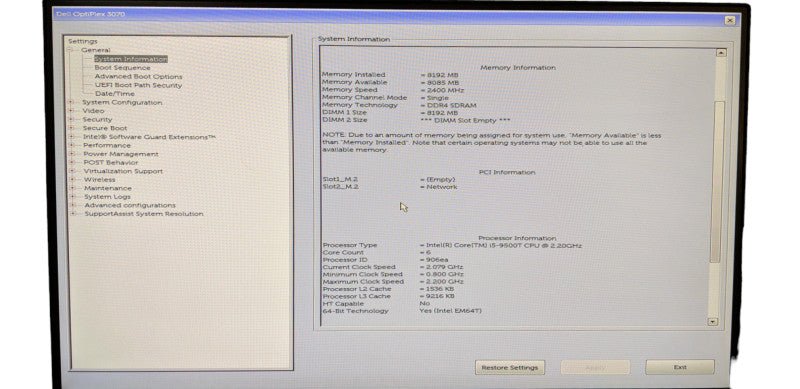The height and width of the screenshot is (389, 800).
Task: Select the Virtualization Support label
Action: 123,171
